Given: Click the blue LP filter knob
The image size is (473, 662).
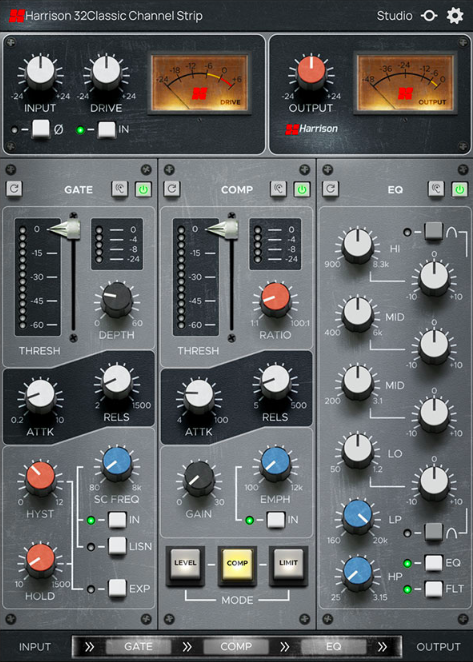Looking at the screenshot, I should tap(358, 517).
